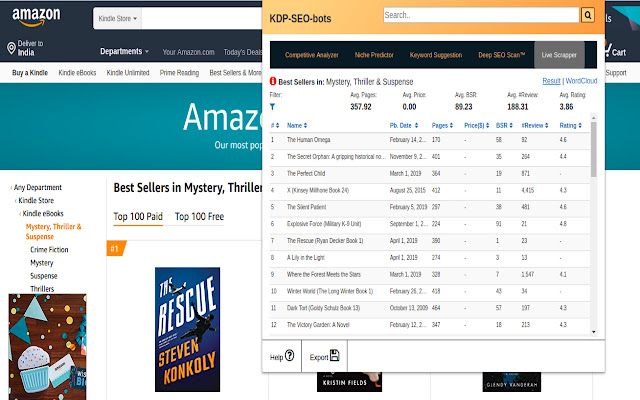640x400 pixels.
Task: Sort table by Price($) column
Action: coord(476,125)
